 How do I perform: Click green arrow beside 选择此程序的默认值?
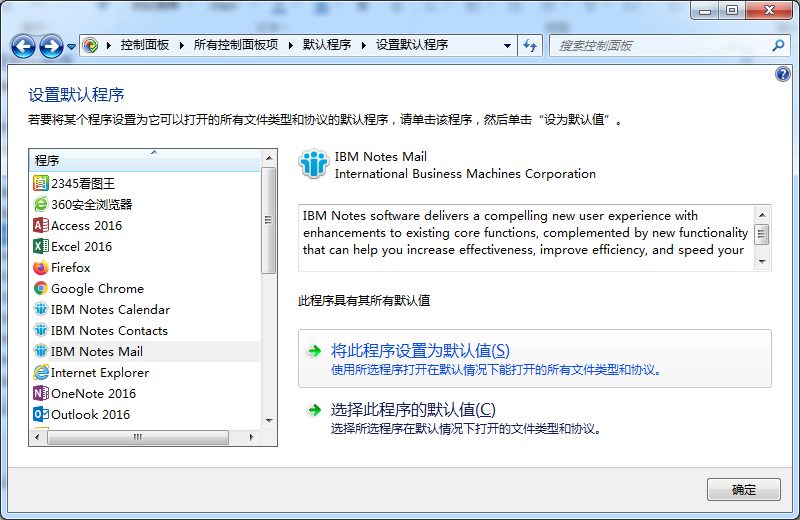tap(314, 410)
